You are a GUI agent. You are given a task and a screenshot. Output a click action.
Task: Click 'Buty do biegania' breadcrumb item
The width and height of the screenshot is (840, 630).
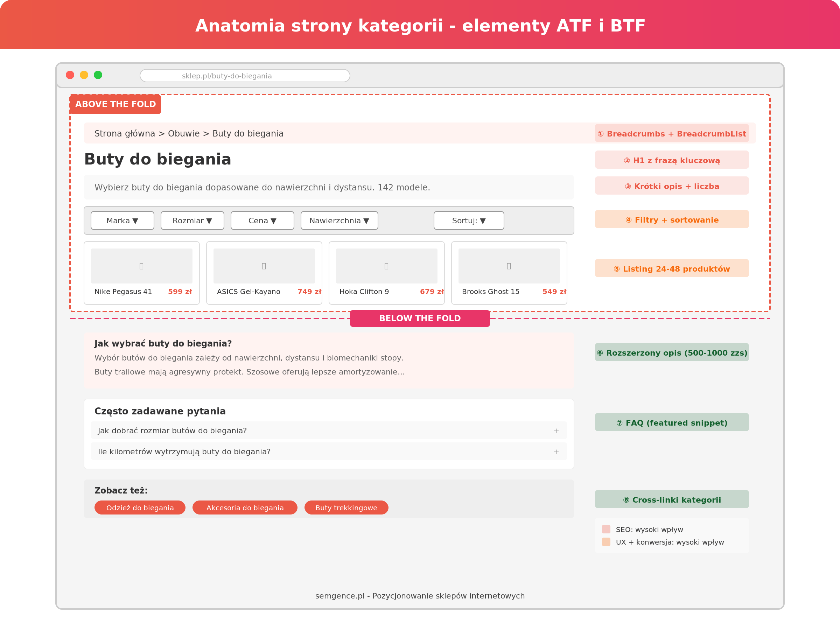tap(248, 134)
